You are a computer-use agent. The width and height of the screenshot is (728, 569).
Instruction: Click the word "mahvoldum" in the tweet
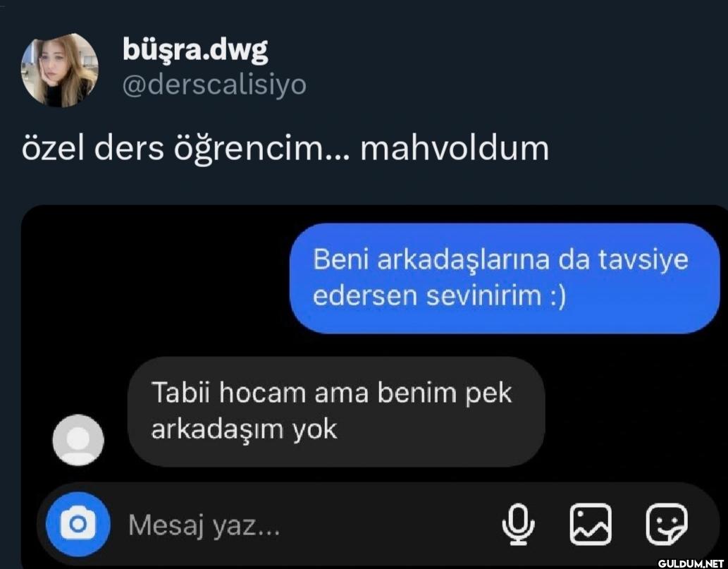(455, 148)
